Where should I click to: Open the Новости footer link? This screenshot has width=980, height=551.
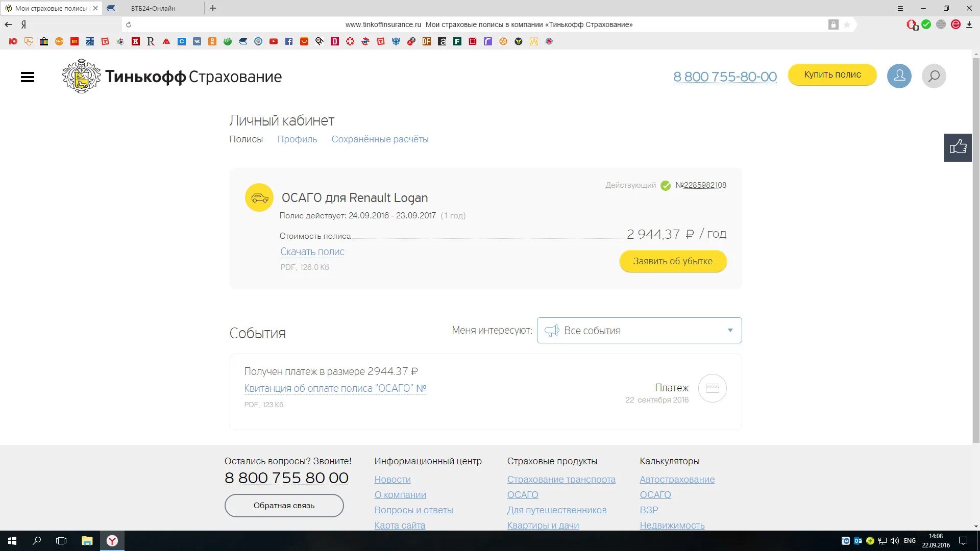(x=393, y=480)
